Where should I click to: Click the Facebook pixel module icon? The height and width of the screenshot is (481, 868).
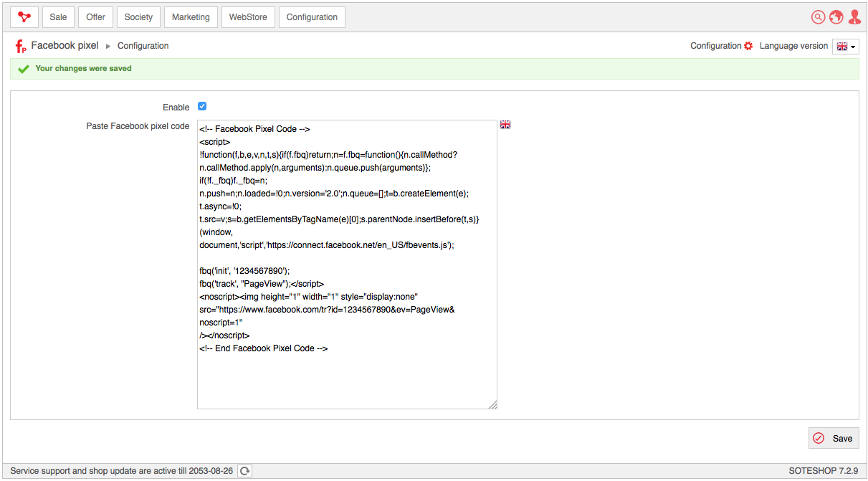tap(21, 47)
